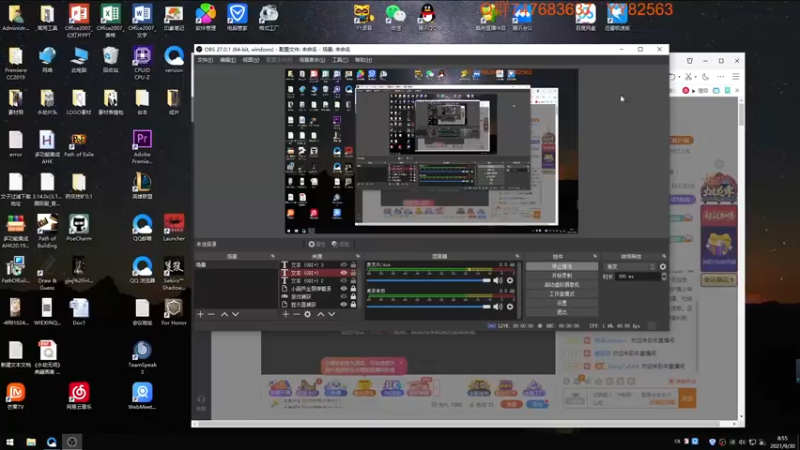Click browser vertical scrollbar
The image size is (800, 450).
coord(741,115)
